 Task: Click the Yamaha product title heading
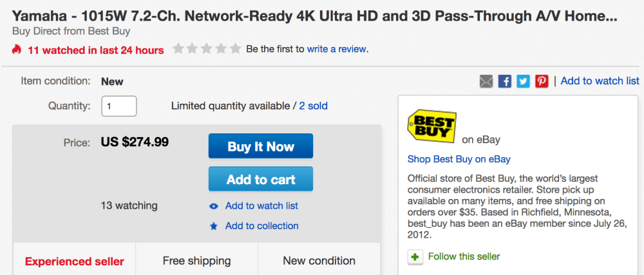click(314, 17)
